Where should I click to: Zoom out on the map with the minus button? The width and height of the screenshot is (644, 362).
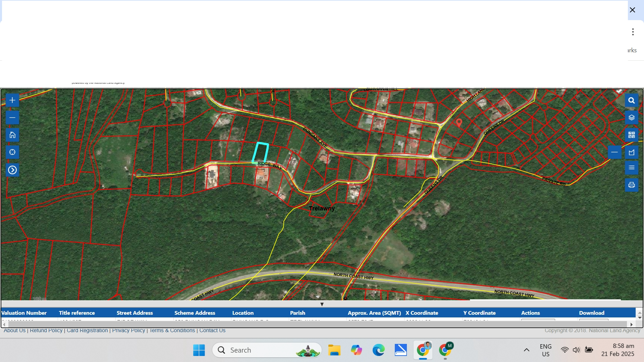[x=12, y=118]
